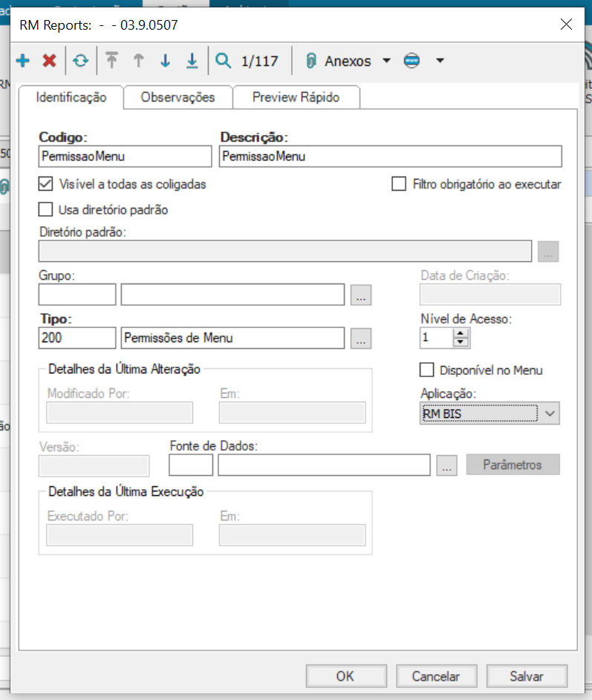Click the Fonte de Dados code field
The width and height of the screenshot is (592, 700).
click(191, 465)
